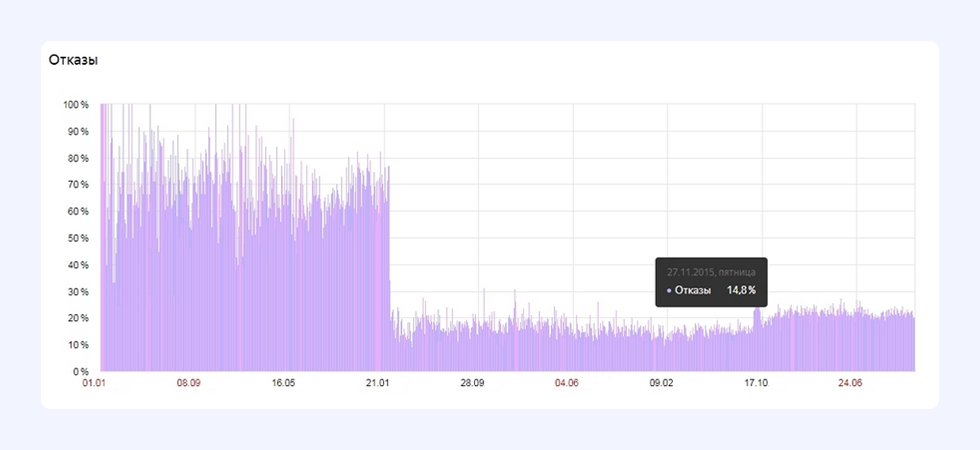This screenshot has width=980, height=450.
Task: Click the "Отказы" label inside the tooltip
Action: click(x=693, y=290)
